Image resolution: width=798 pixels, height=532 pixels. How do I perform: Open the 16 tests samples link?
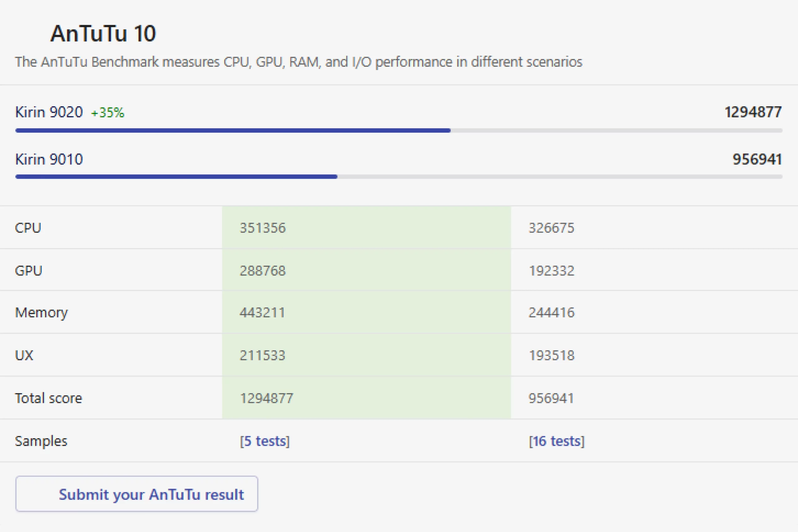pos(556,441)
